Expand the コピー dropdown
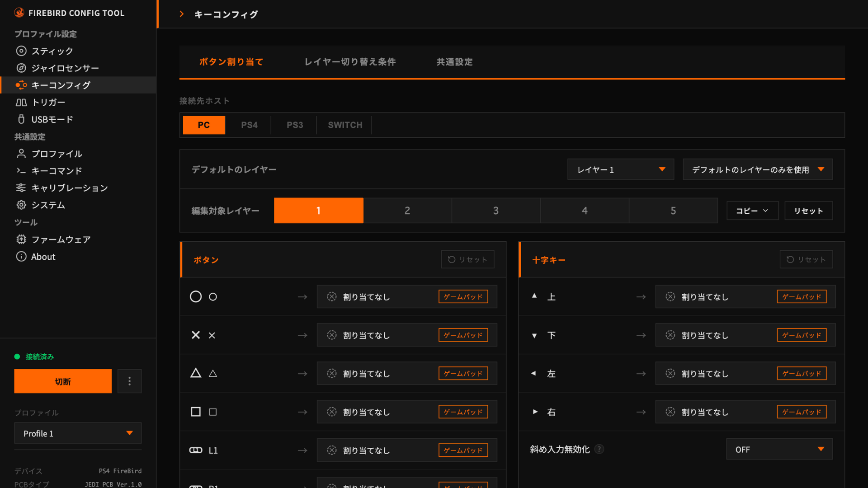 (752, 211)
